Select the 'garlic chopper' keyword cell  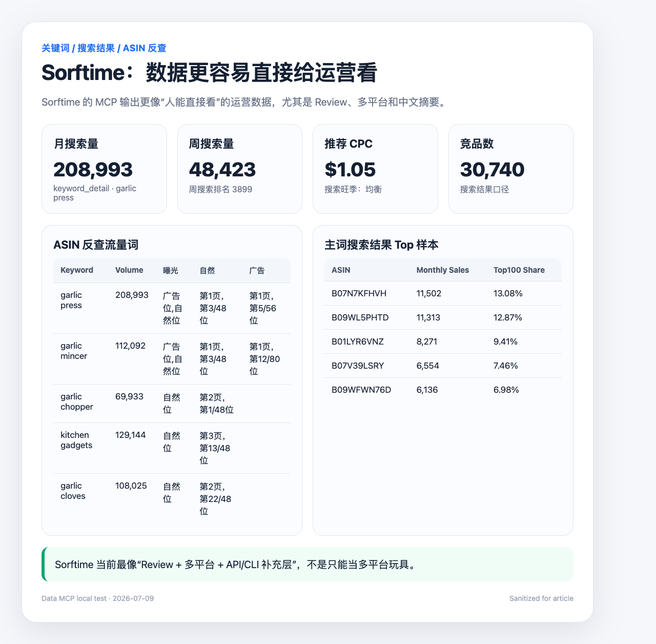point(77,401)
